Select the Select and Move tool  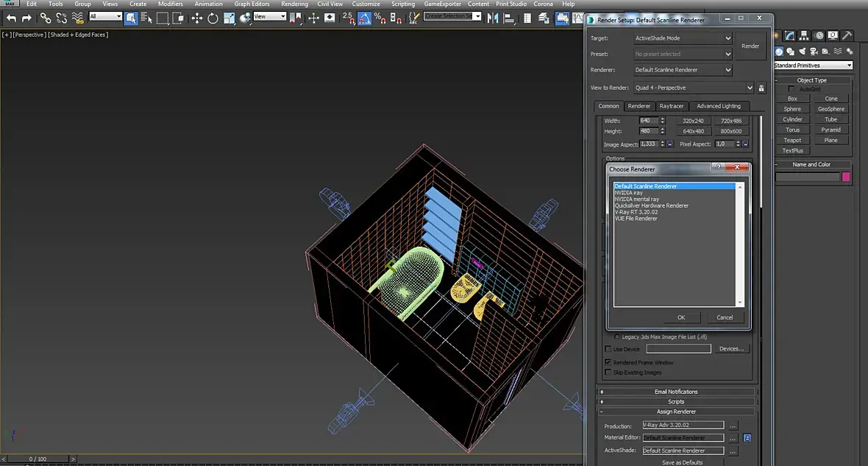pos(197,18)
